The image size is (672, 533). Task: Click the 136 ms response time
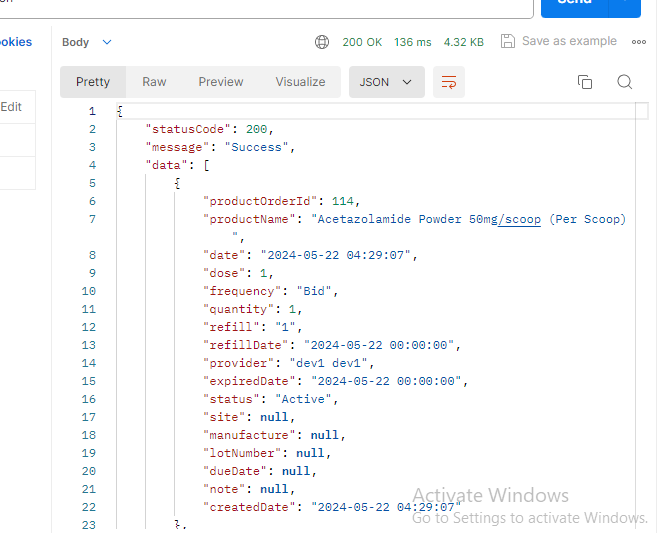(x=413, y=42)
